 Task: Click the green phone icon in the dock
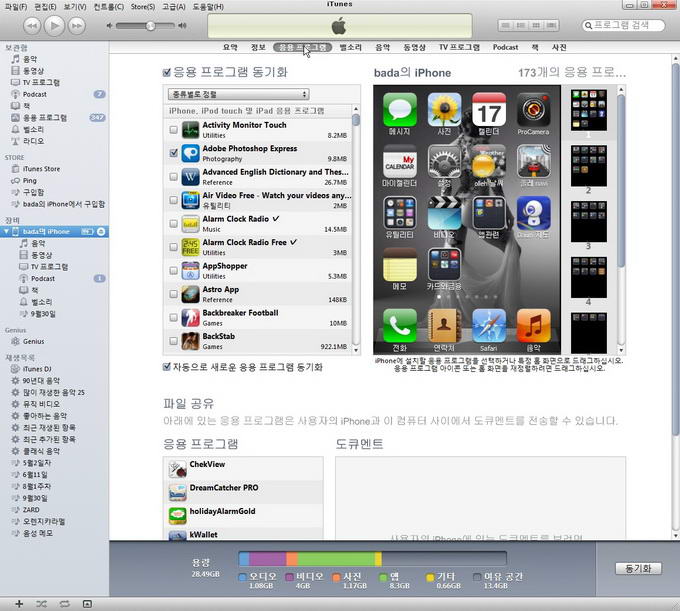click(399, 326)
